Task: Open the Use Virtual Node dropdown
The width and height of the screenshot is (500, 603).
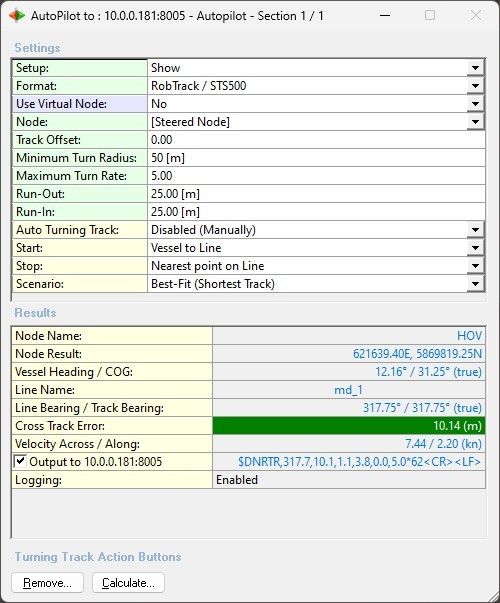Action: 475,104
